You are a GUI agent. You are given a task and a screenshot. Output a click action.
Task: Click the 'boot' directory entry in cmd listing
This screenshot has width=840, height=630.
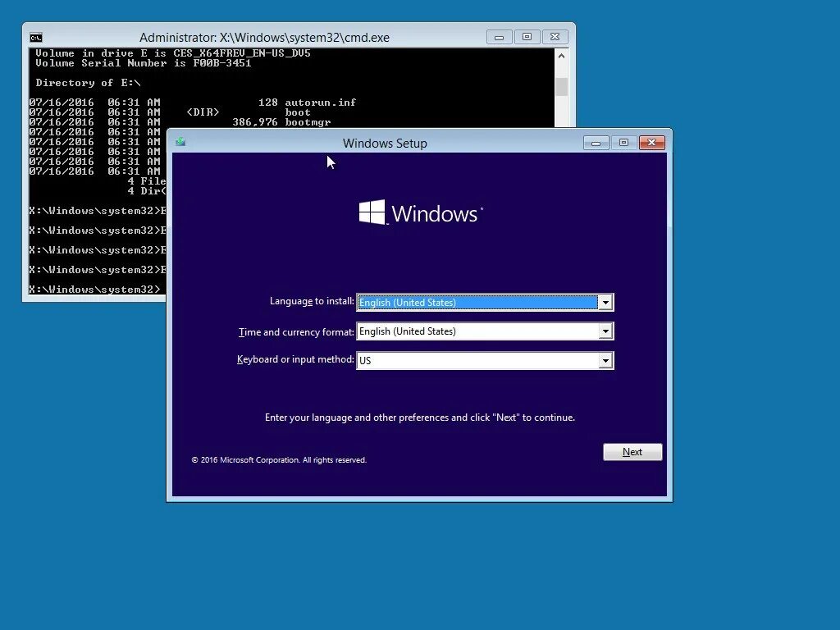pyautogui.click(x=297, y=112)
